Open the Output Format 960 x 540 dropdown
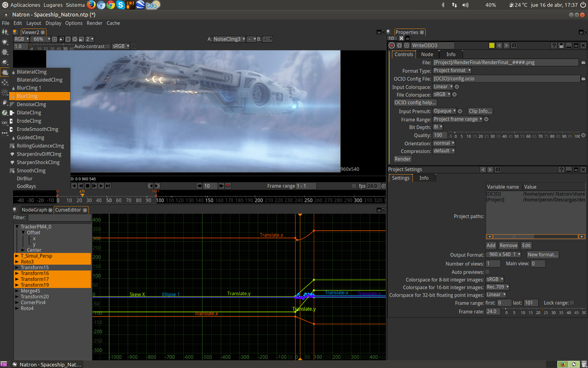This screenshot has width=588, height=368. point(504,255)
